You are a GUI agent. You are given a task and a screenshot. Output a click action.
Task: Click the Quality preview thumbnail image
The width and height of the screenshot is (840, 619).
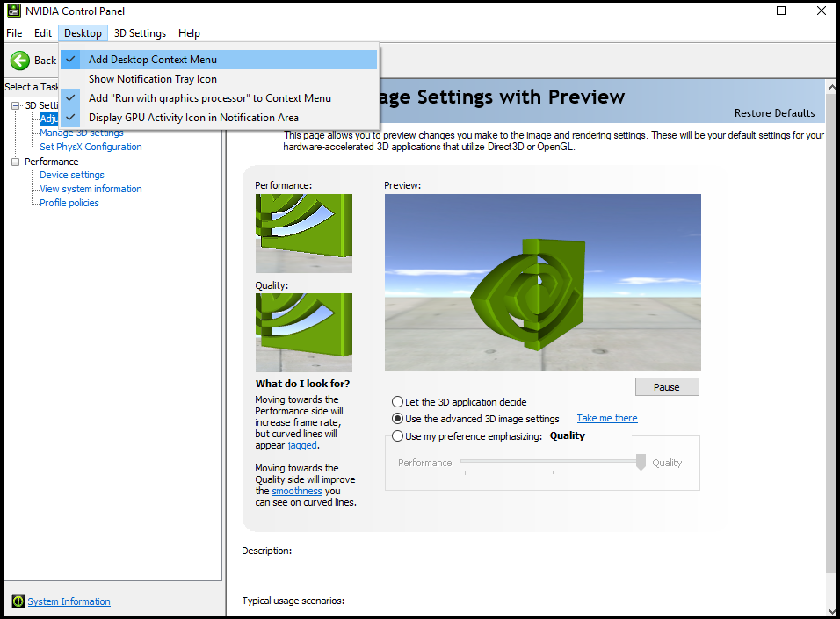(303, 333)
